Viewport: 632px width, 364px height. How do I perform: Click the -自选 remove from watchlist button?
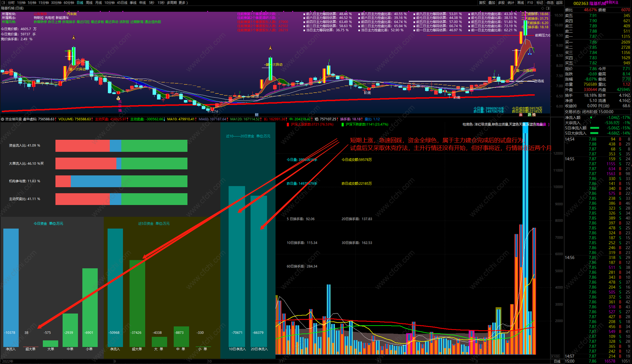[549, 3]
